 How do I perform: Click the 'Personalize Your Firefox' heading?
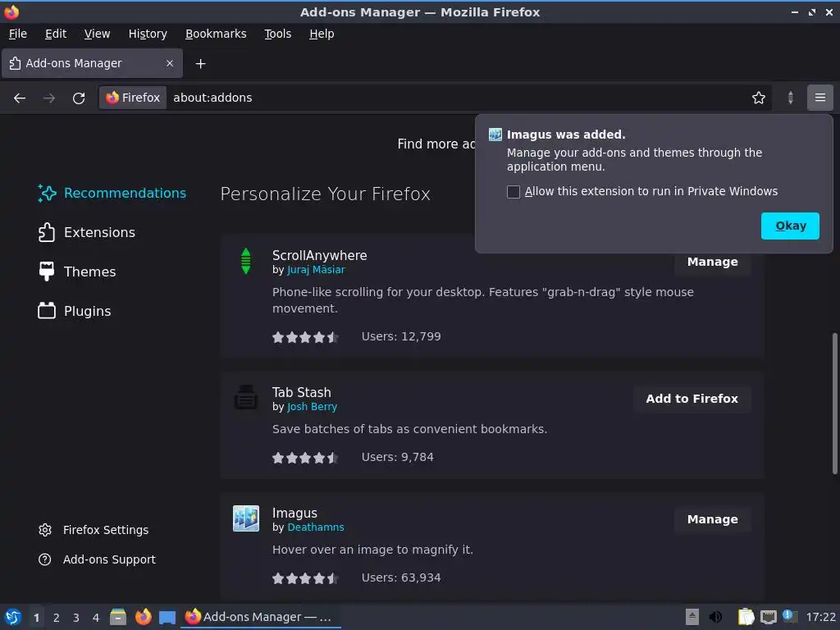coord(325,194)
